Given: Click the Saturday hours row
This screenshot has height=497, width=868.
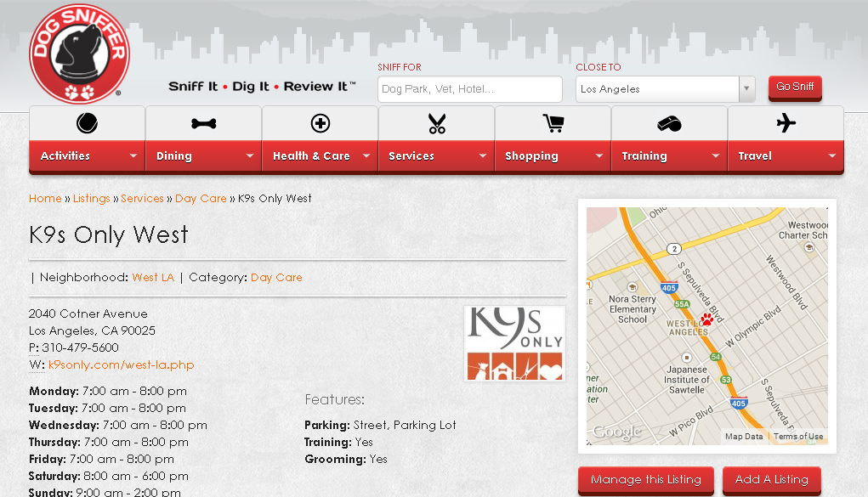Looking at the screenshot, I should [109, 476].
